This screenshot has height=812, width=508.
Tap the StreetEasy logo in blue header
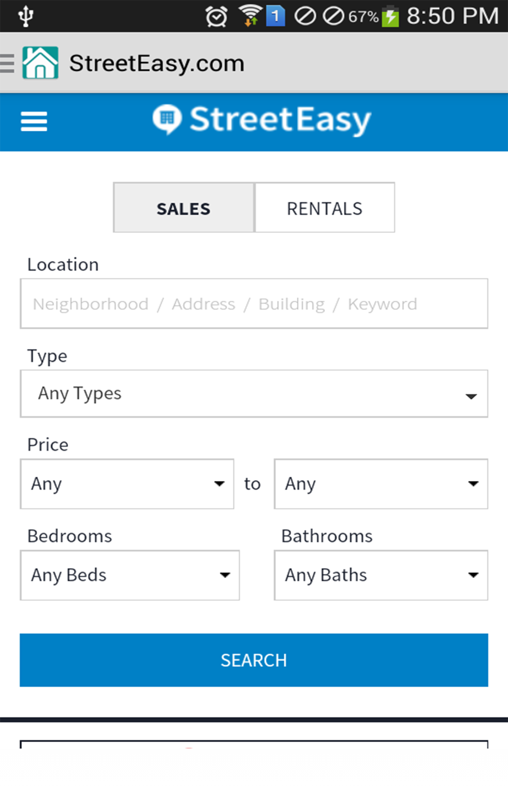tap(262, 120)
